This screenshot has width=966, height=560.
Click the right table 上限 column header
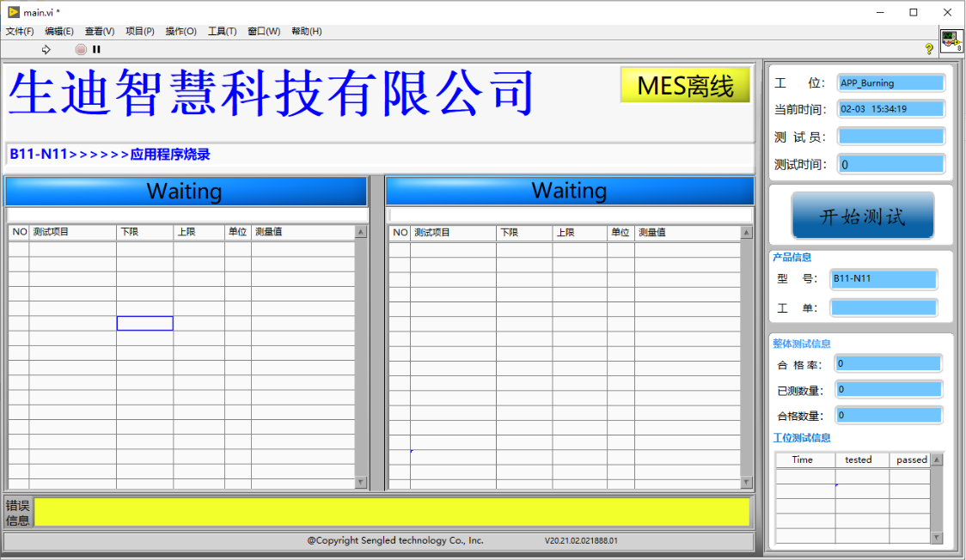(x=580, y=233)
